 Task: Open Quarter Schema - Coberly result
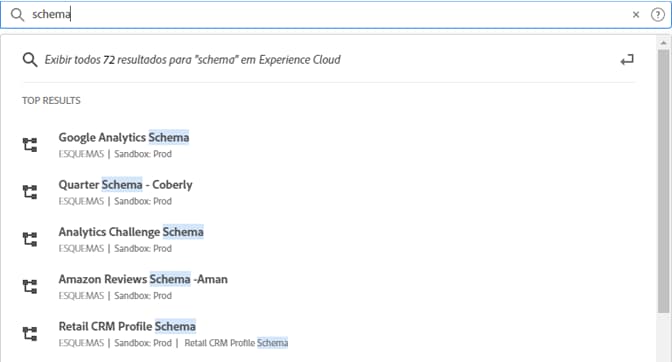pos(126,185)
